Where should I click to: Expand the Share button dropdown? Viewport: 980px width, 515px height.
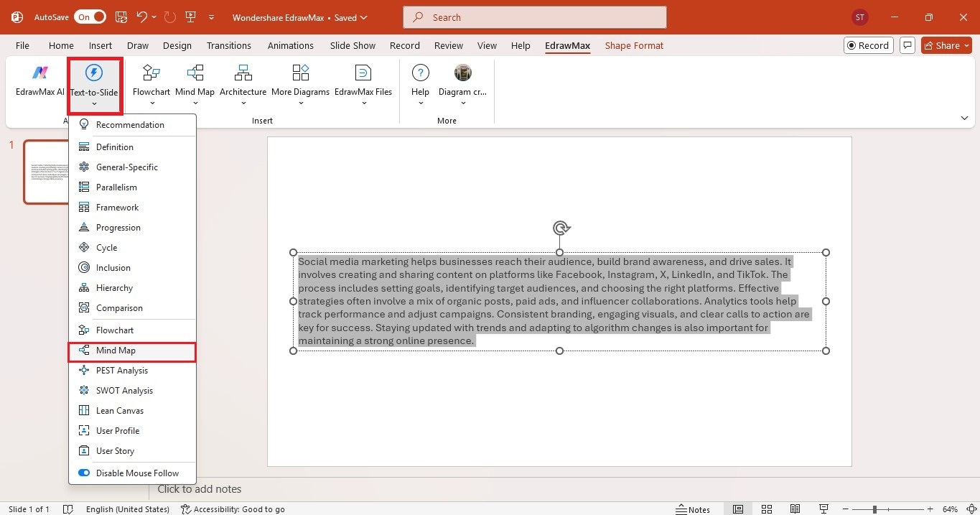[x=966, y=45]
